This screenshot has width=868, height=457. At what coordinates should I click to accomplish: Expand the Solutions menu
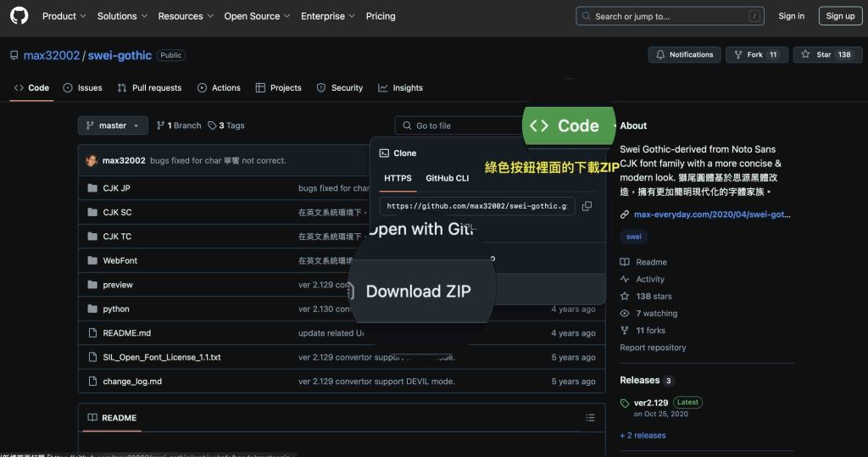point(122,16)
